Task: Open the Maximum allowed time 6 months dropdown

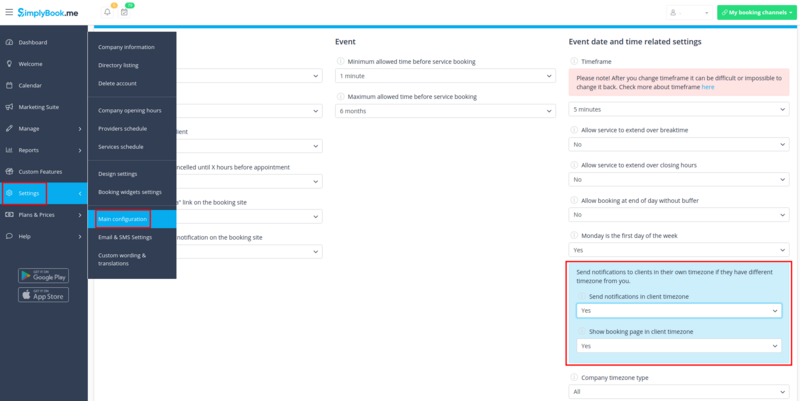Action: point(445,111)
